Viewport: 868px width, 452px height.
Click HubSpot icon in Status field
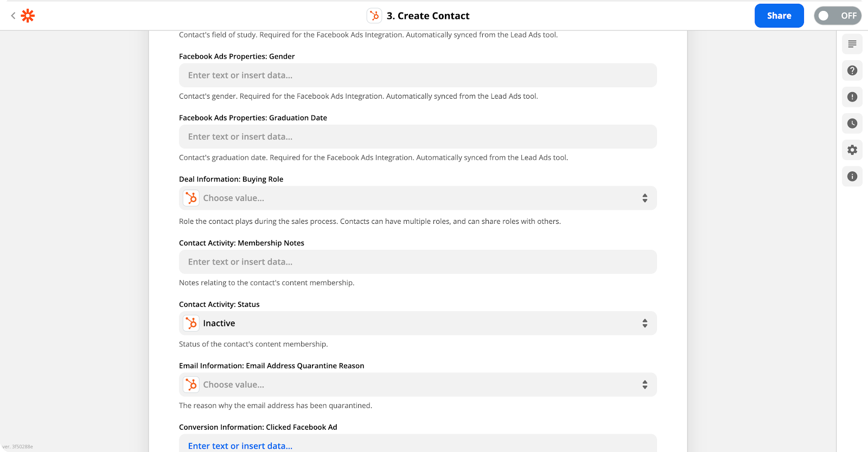191,324
